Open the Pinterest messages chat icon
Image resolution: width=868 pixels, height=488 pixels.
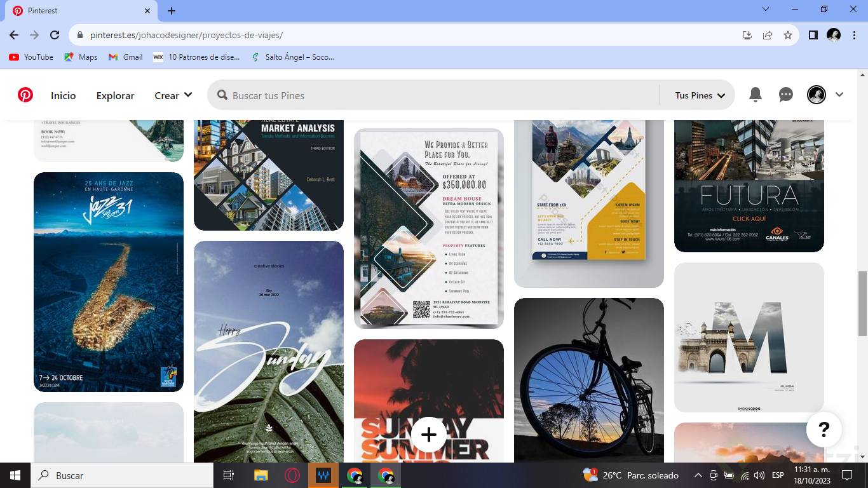(786, 95)
